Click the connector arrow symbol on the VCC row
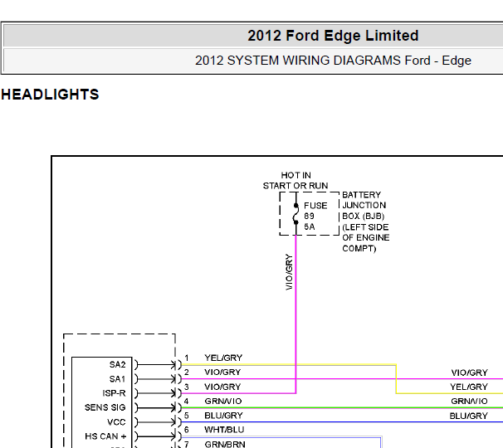 click(158, 422)
